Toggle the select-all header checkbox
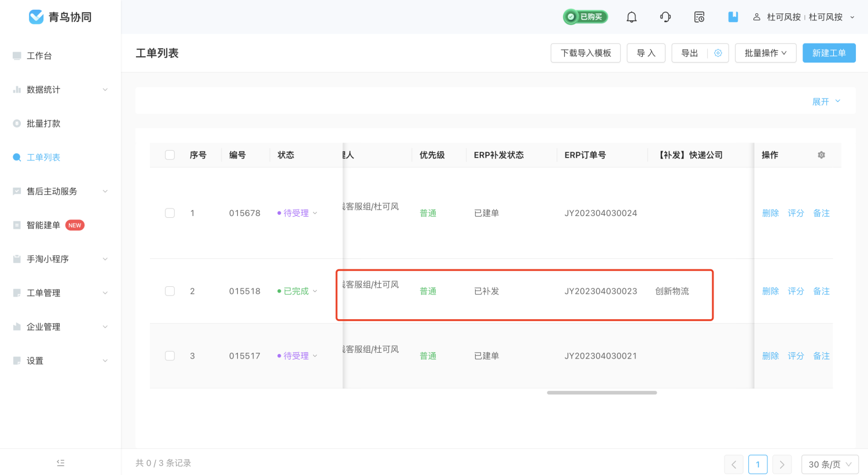 tap(170, 155)
